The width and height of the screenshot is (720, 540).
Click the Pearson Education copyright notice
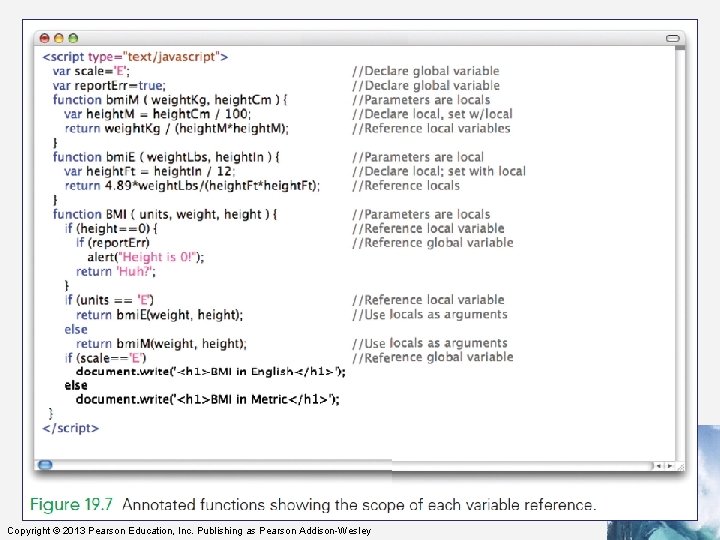(x=189, y=531)
